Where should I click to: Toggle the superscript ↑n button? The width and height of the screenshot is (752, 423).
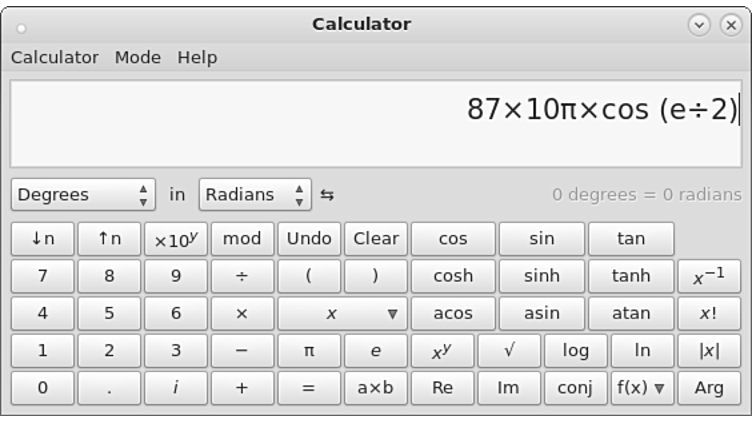109,239
